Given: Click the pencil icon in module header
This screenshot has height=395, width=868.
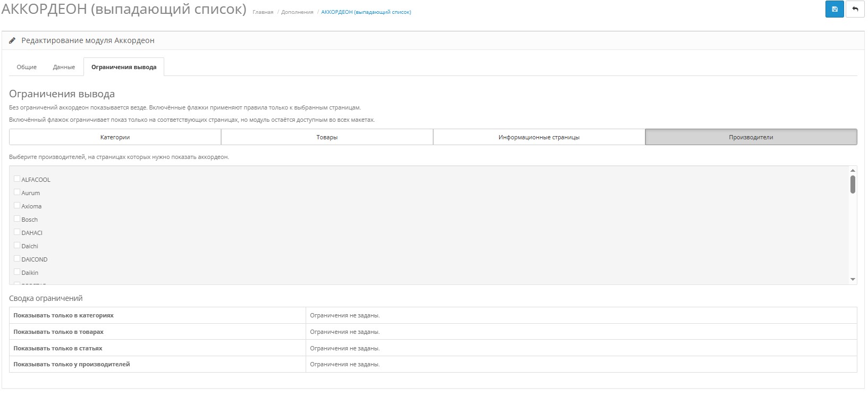Looking at the screenshot, I should 12,40.
